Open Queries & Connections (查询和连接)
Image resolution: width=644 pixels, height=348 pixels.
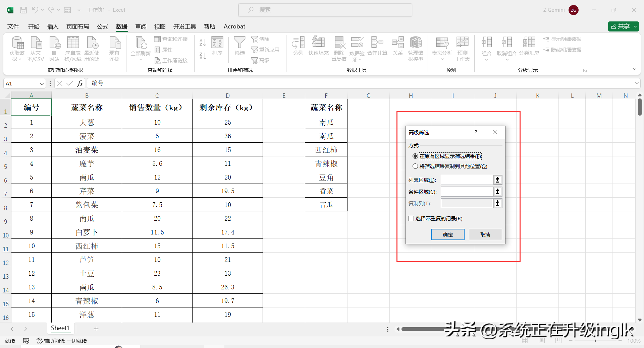coord(171,39)
